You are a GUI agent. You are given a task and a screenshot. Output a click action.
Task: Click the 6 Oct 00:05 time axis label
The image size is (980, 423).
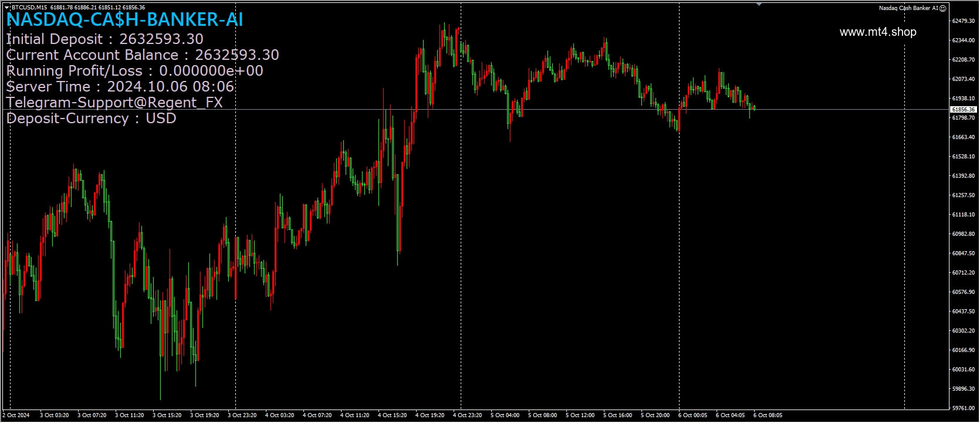point(692,415)
